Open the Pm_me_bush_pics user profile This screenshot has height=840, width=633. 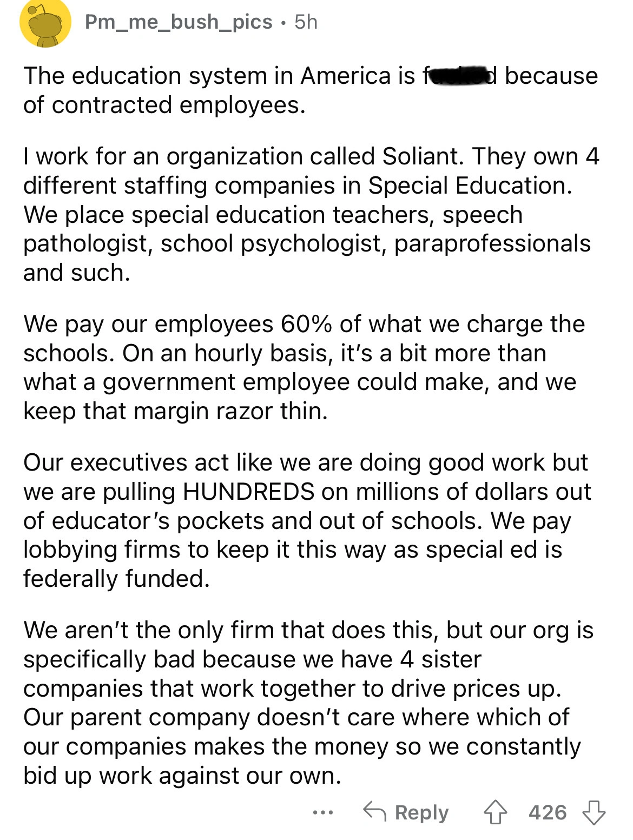pyautogui.click(x=179, y=22)
